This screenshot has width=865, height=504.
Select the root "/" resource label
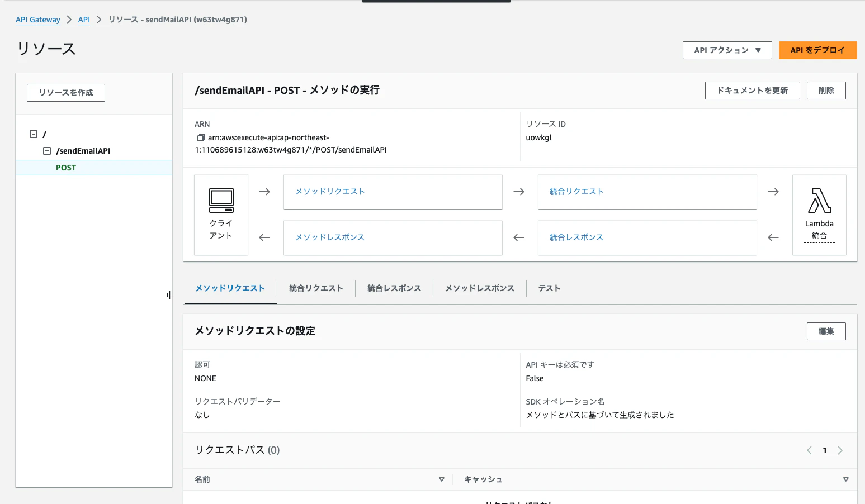44,134
